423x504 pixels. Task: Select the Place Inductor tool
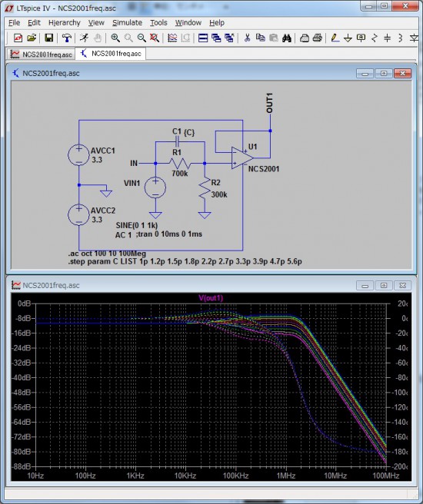click(401, 38)
